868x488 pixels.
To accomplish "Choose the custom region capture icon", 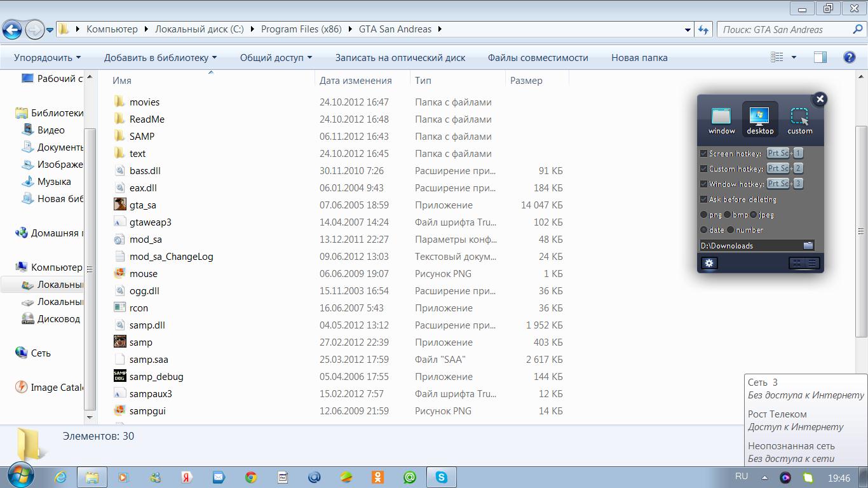I will pyautogui.click(x=799, y=121).
